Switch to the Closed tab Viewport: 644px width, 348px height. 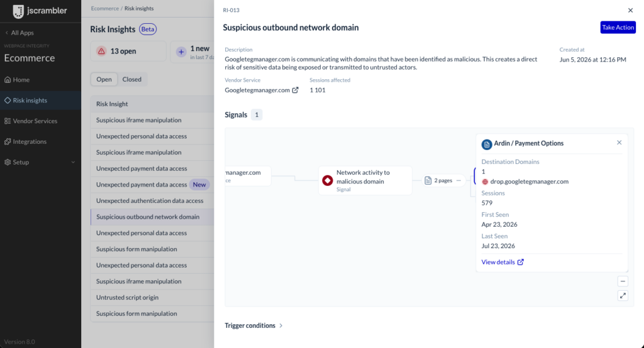tap(132, 79)
